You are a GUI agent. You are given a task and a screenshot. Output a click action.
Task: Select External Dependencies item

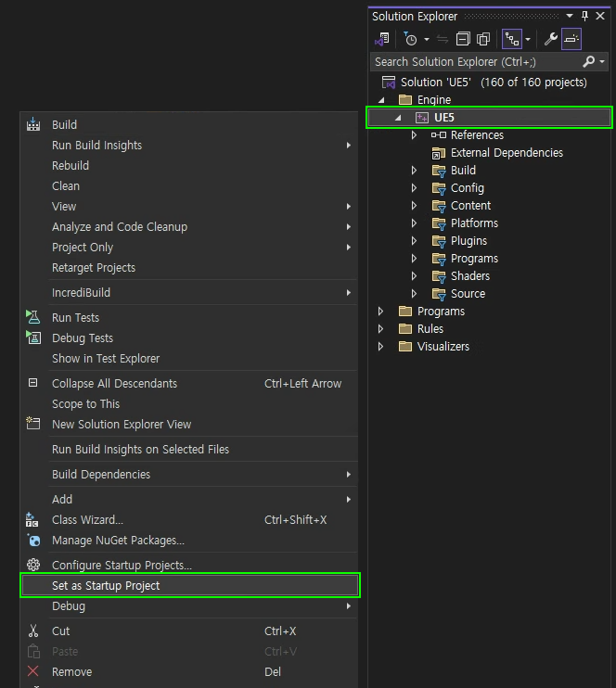(507, 153)
